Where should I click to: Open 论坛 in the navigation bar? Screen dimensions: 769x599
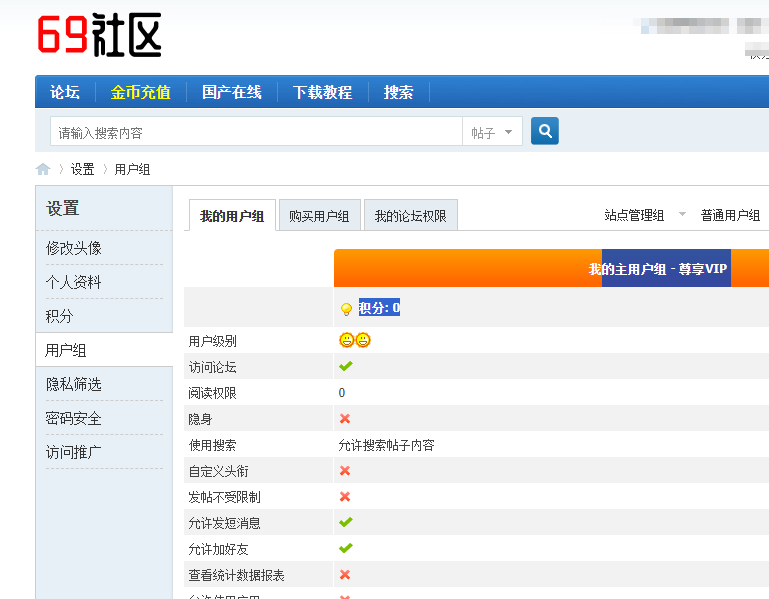tap(65, 92)
